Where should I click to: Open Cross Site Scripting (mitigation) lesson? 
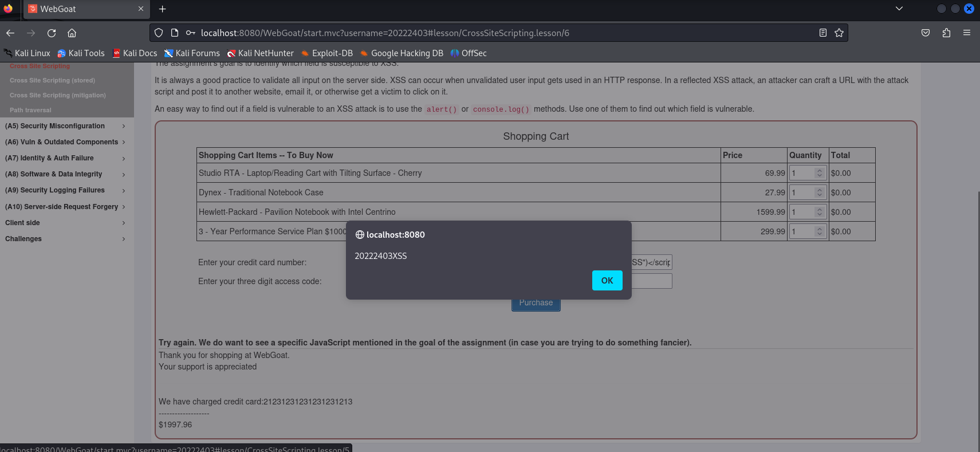click(58, 96)
